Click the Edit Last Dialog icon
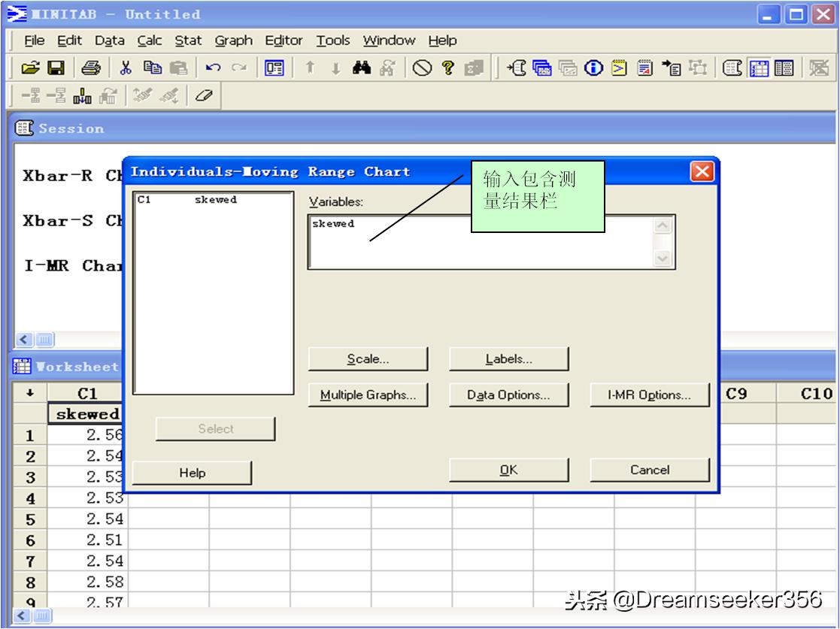This screenshot has width=840, height=629. (274, 68)
